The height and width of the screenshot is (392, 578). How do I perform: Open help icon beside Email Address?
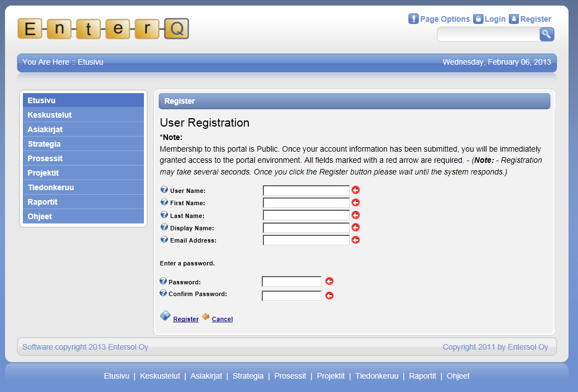(164, 239)
